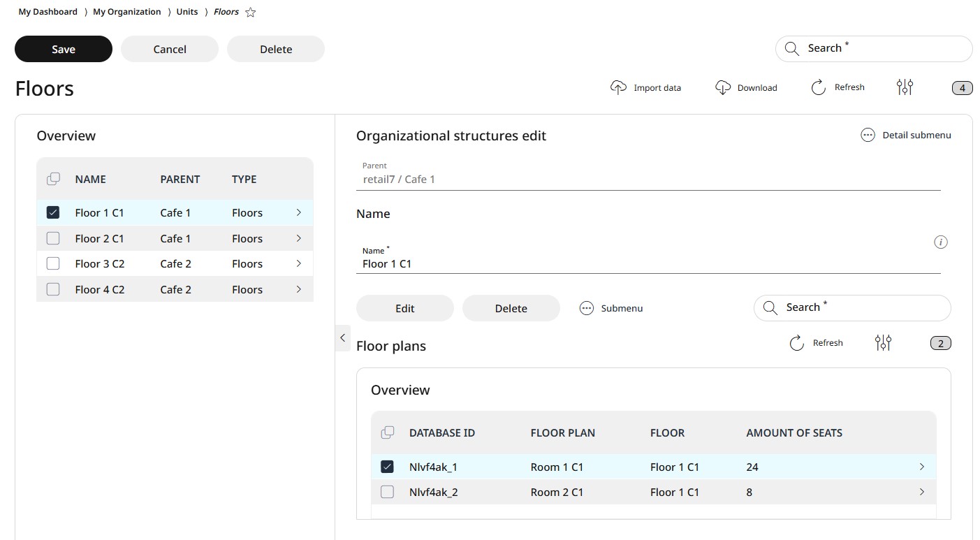980x540 pixels.
Task: Select the Room 2 C1 floor plan cell
Action: [557, 492]
